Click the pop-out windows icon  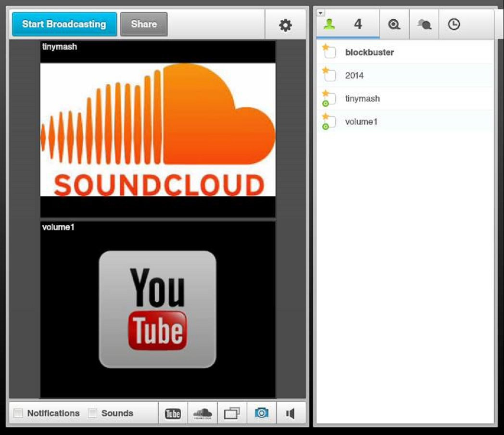point(232,413)
